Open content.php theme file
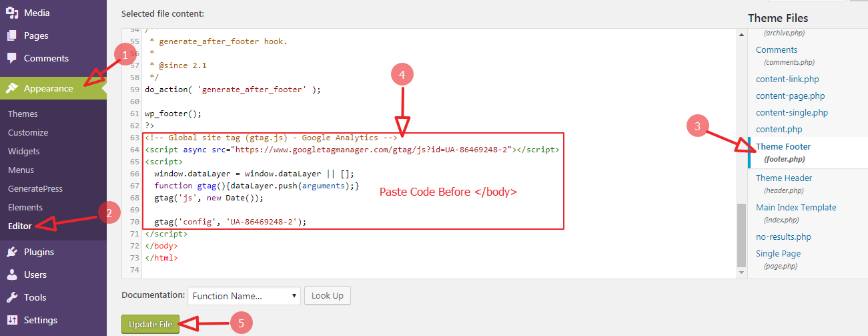 tap(779, 129)
